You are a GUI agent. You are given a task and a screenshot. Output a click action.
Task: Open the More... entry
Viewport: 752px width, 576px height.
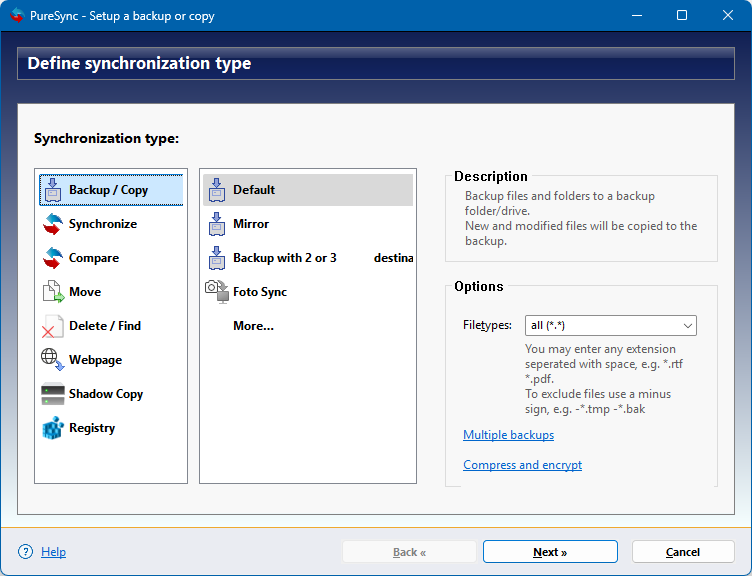coord(253,326)
